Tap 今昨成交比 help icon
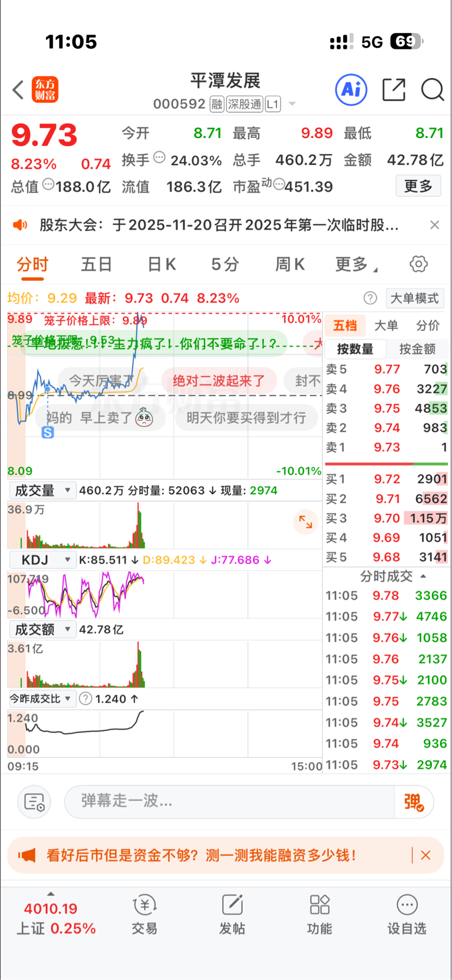This screenshot has height=980, width=452. pyautogui.click(x=85, y=699)
